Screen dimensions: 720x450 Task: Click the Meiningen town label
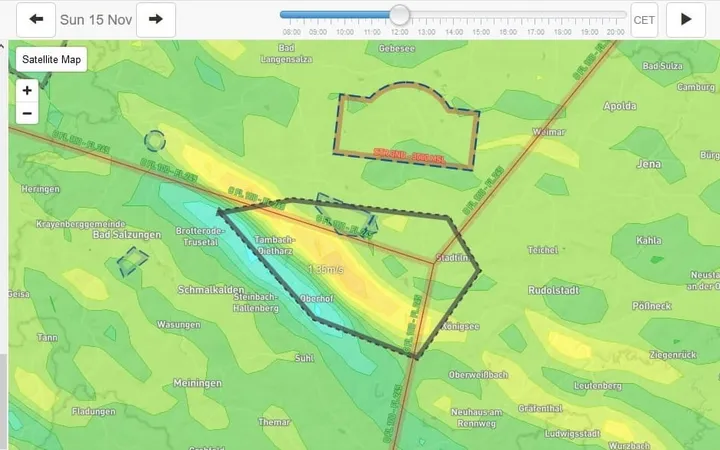coord(197,383)
